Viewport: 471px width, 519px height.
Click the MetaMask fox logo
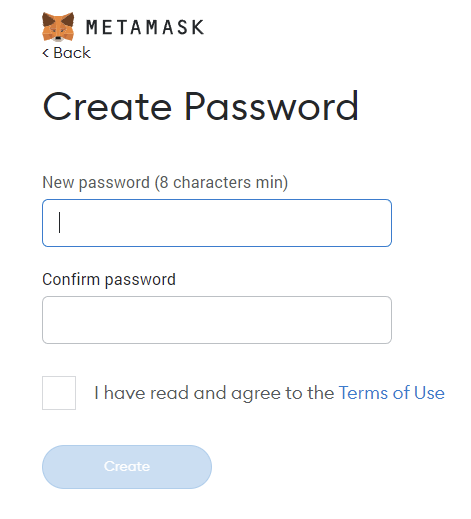click(x=58, y=27)
